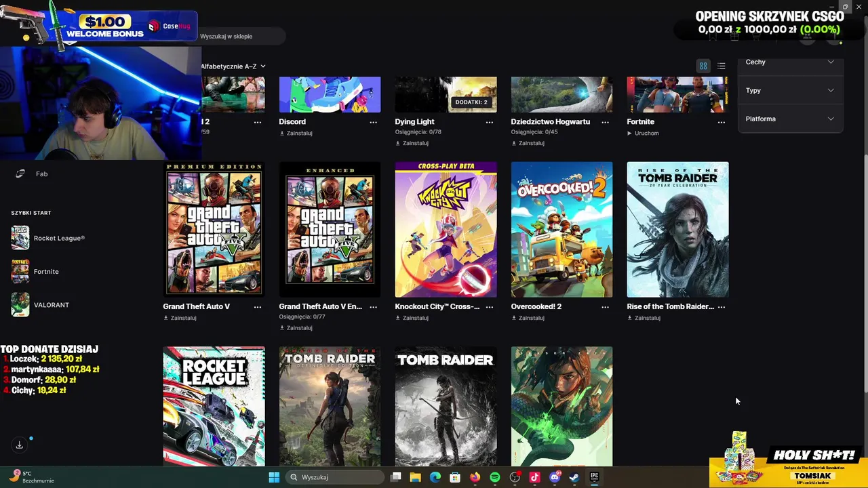Open options menu for Grand Theft Auto V
This screenshot has width=868, height=488.
(x=257, y=307)
